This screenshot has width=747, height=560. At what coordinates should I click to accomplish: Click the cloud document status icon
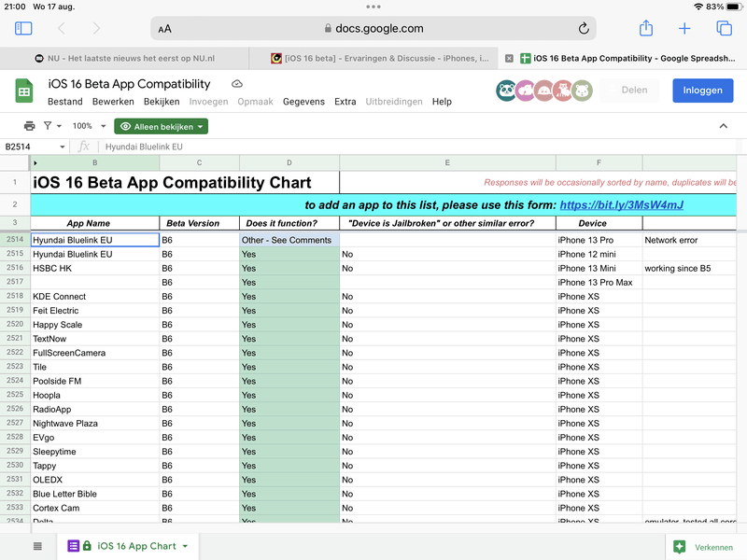237,84
